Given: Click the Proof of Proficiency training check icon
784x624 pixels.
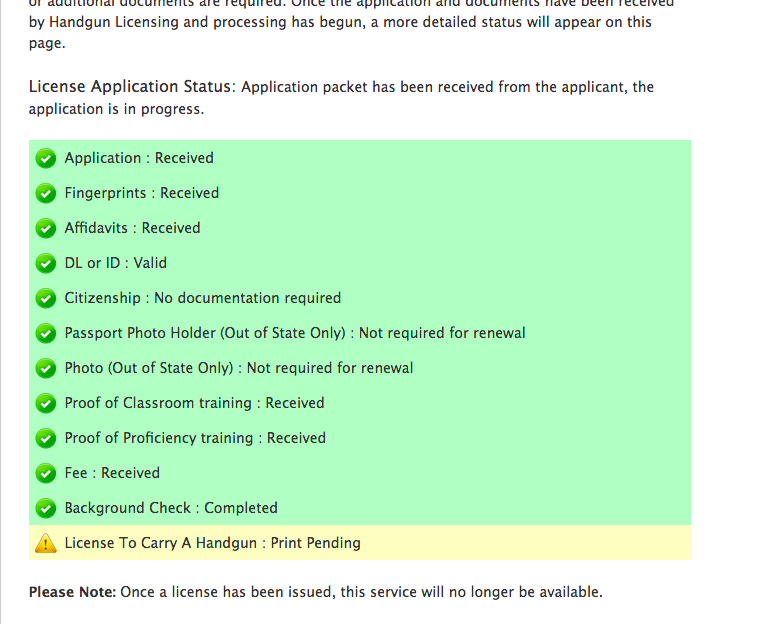Looking at the screenshot, I should [x=45, y=438].
